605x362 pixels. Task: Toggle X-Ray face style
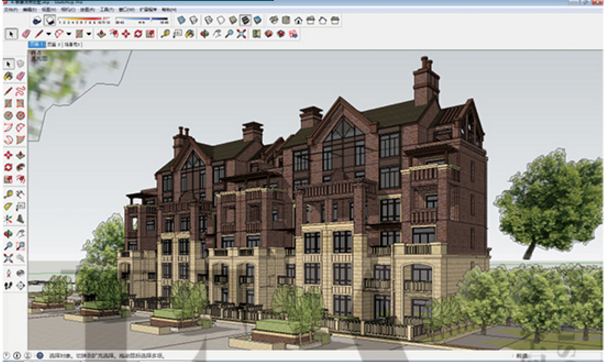(181, 20)
